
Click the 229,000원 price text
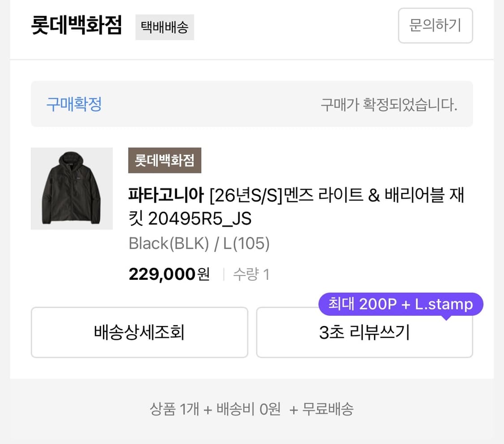169,274
